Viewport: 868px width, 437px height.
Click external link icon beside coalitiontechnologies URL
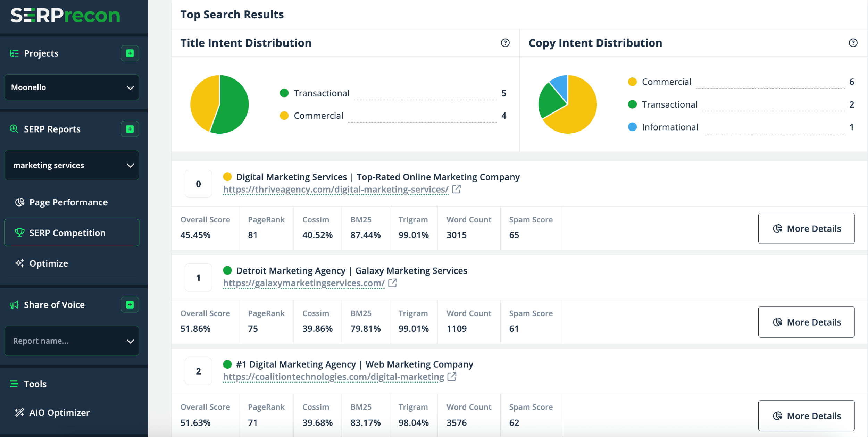click(x=452, y=377)
